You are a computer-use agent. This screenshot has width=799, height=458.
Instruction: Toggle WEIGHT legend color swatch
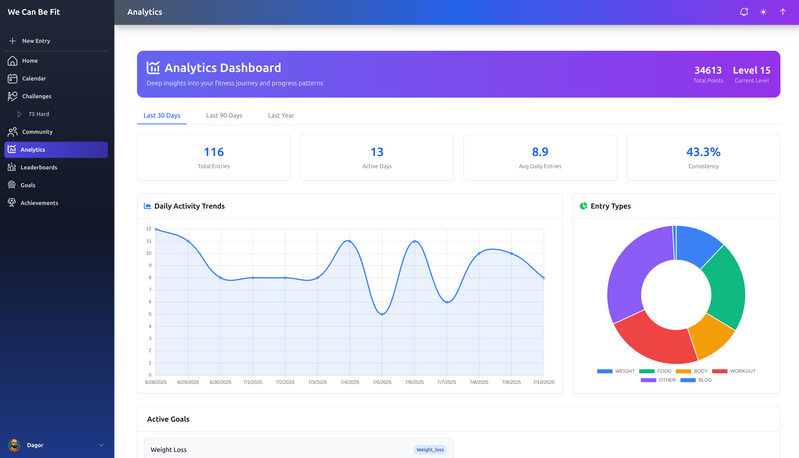604,371
